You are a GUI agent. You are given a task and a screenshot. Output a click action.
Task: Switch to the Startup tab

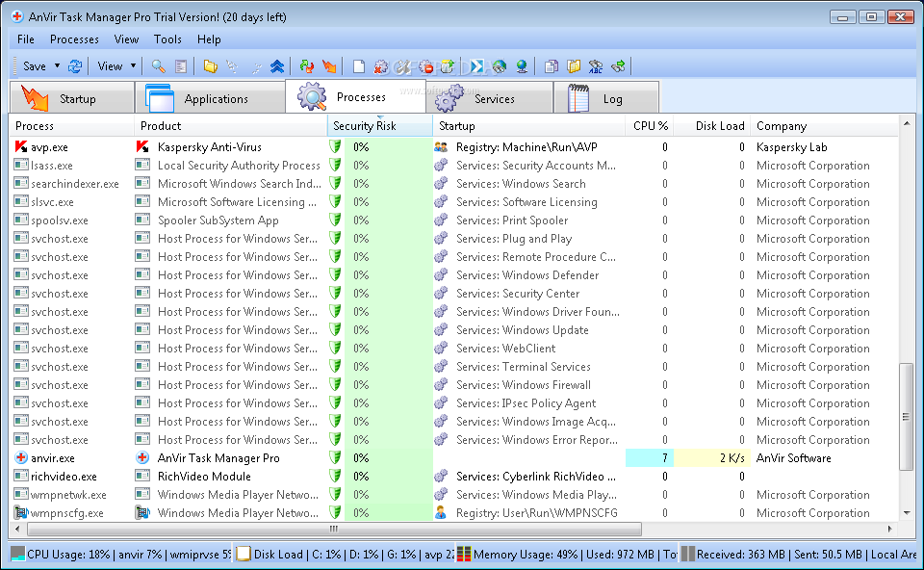[72, 98]
